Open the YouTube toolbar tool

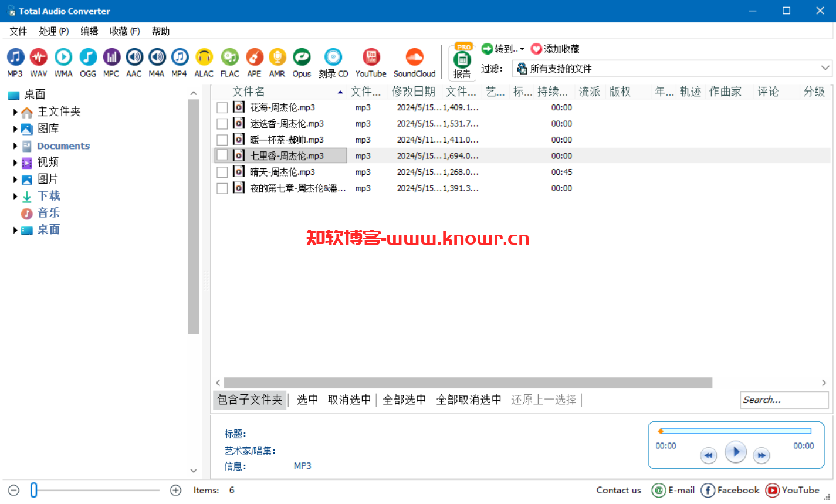(x=371, y=57)
